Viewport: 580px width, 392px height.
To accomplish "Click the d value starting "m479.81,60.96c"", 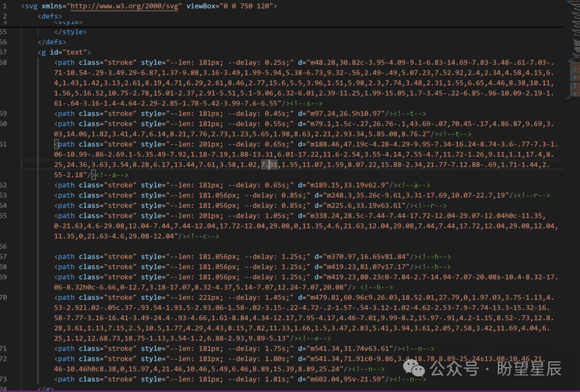I will [x=304, y=318].
